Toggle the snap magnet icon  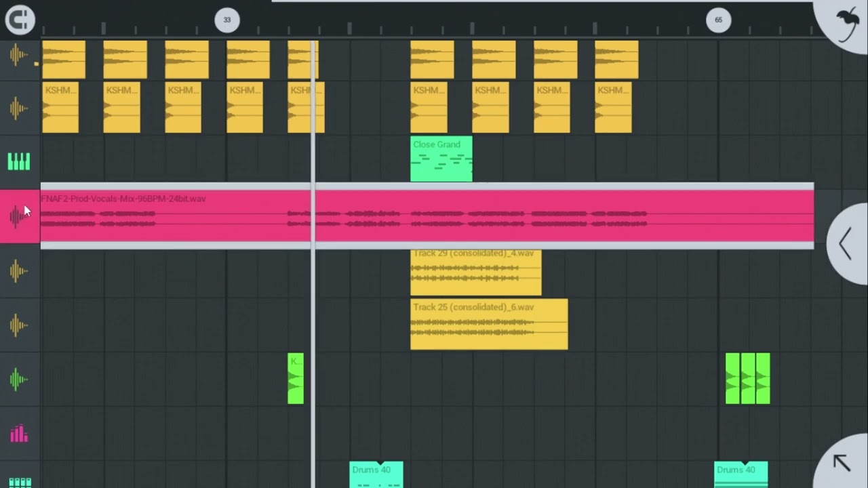click(x=20, y=19)
